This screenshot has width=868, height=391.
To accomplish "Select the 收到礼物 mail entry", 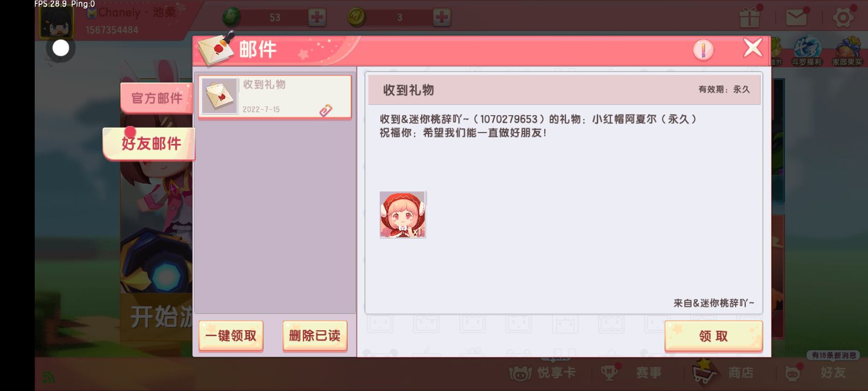I will click(275, 97).
